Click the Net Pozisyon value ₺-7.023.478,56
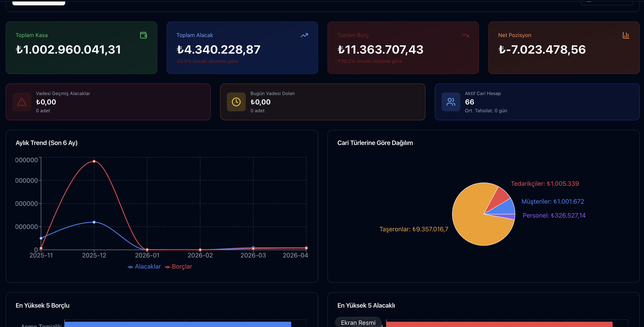This screenshot has height=327, width=644. click(542, 49)
